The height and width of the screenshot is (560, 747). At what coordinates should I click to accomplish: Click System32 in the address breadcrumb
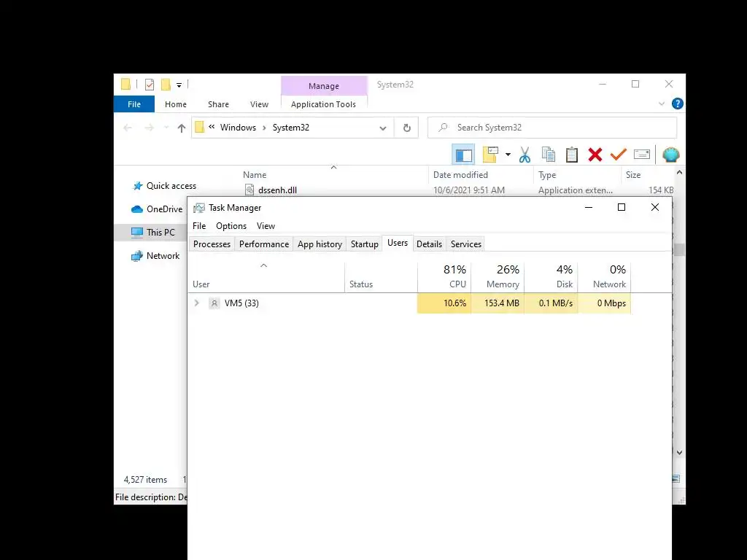290,128
